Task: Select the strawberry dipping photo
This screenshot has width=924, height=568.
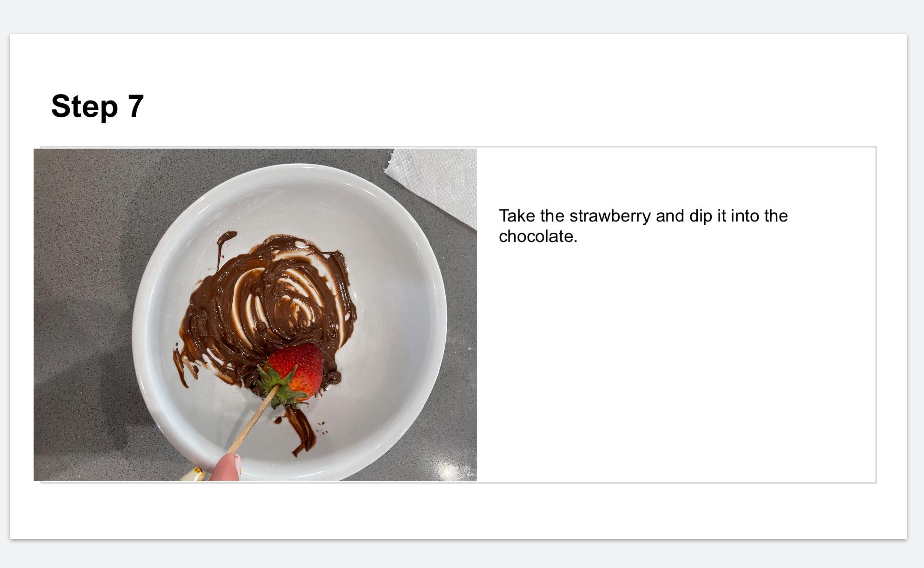Action: pyautogui.click(x=255, y=315)
